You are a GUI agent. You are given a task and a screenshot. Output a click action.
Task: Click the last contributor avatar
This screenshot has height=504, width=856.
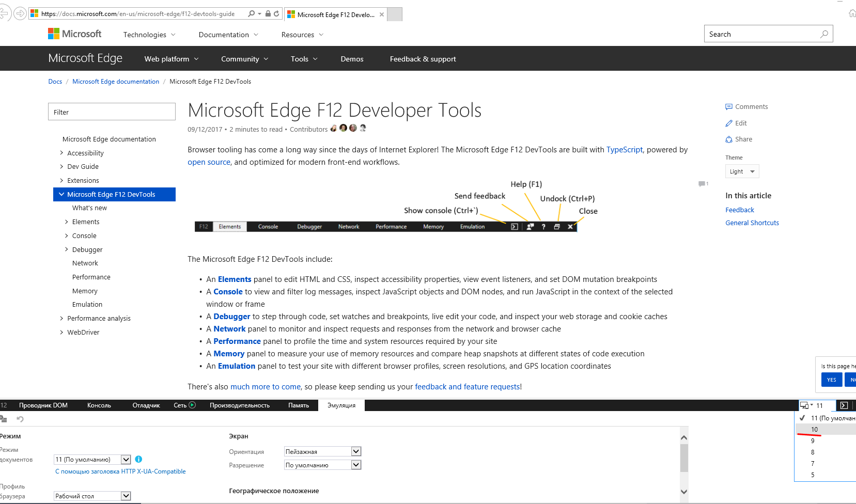point(363,128)
